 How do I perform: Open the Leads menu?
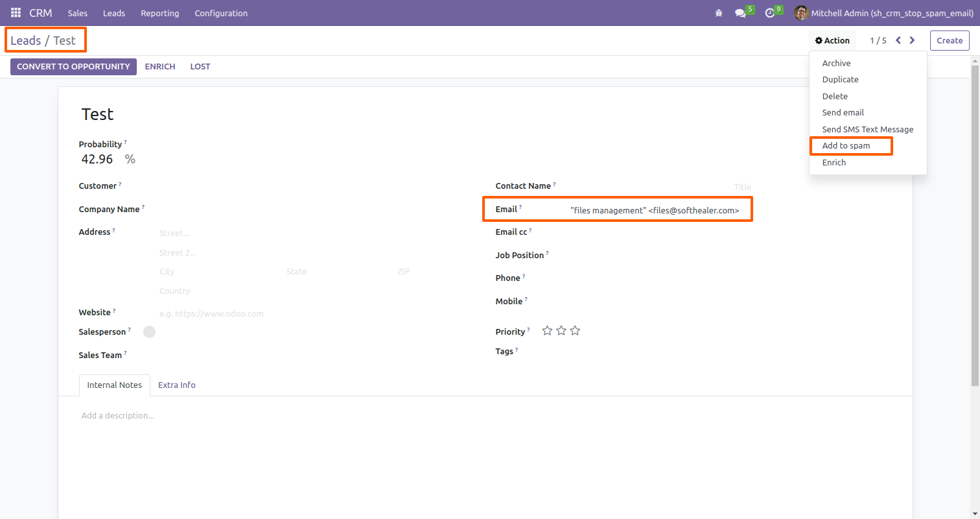coord(114,13)
